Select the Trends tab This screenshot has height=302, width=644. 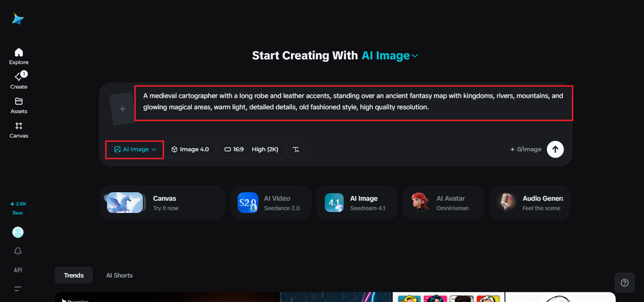click(74, 275)
